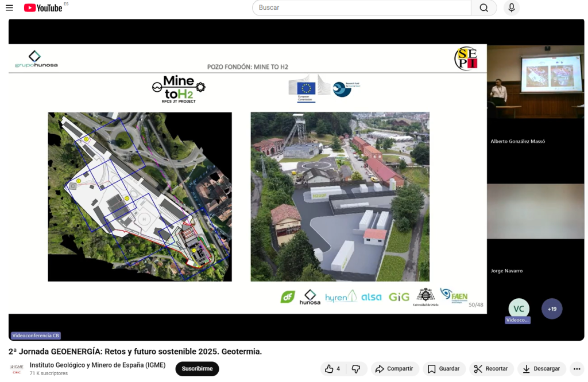Click the magnifier search button
This screenshot has width=588, height=382.
click(x=483, y=8)
